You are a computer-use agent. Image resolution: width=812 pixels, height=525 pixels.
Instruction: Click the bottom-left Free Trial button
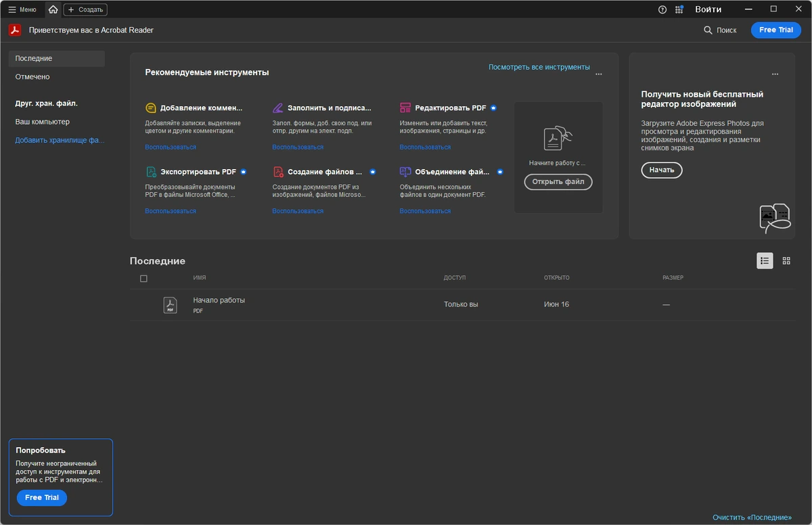pos(42,497)
